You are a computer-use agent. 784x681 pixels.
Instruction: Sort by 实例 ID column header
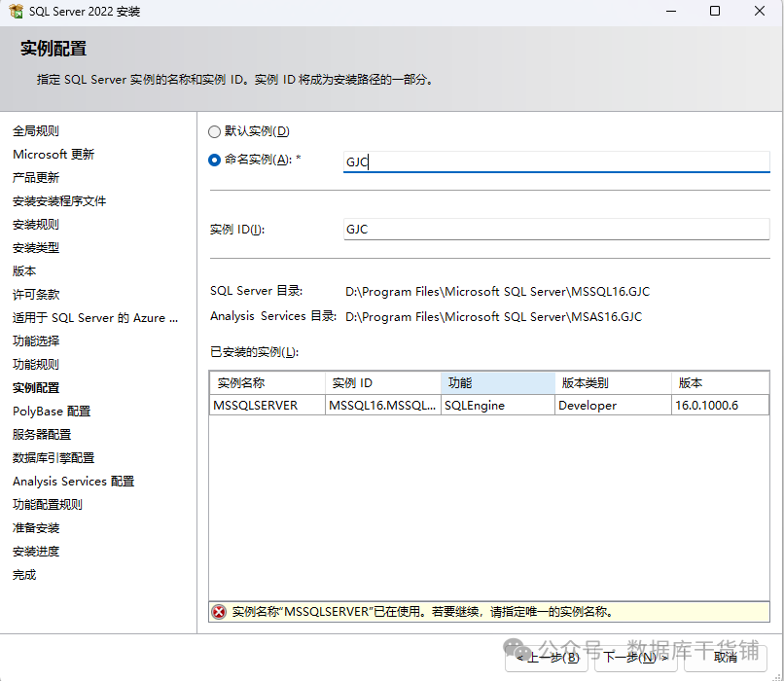[383, 383]
